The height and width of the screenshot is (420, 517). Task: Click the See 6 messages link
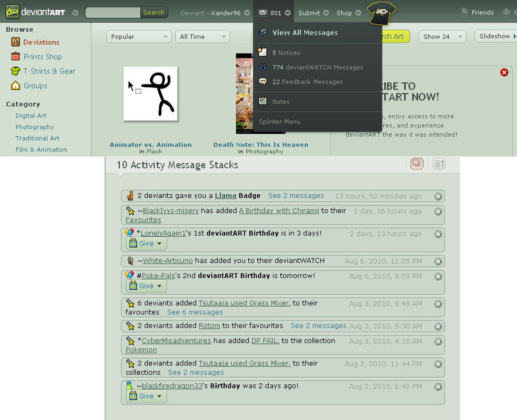195,312
